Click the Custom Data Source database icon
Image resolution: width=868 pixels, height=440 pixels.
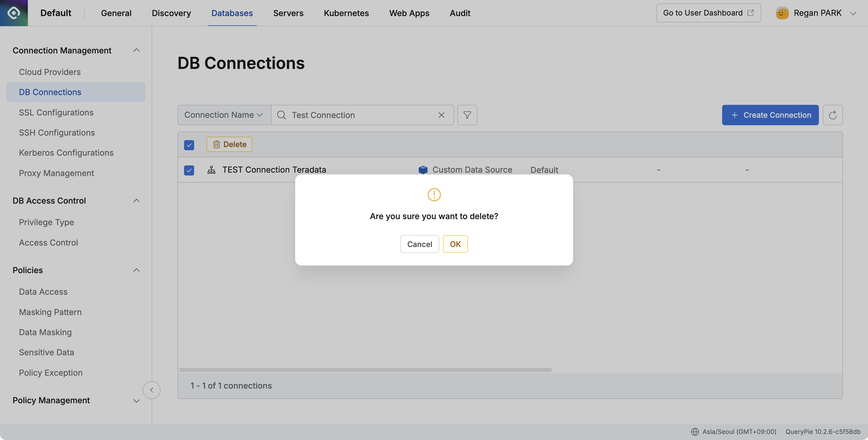pos(423,169)
